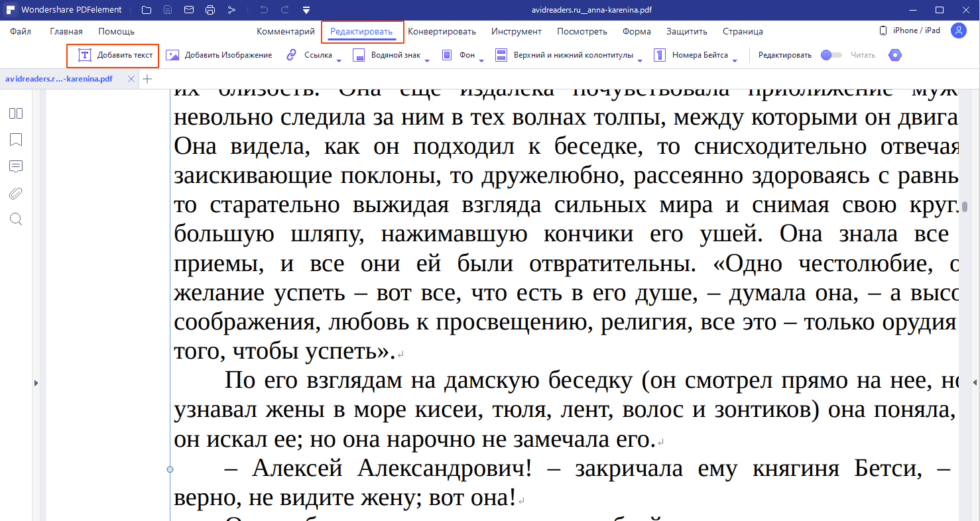Viewport: 980px width, 521px height.
Task: Click on the text "Алексей Александрович!"
Action: (x=393, y=468)
